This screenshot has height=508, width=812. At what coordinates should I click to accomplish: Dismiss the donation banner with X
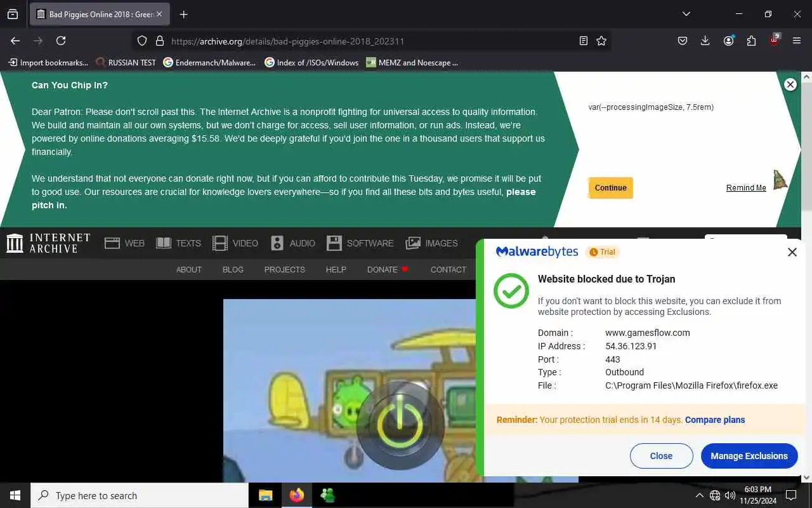coord(790,84)
